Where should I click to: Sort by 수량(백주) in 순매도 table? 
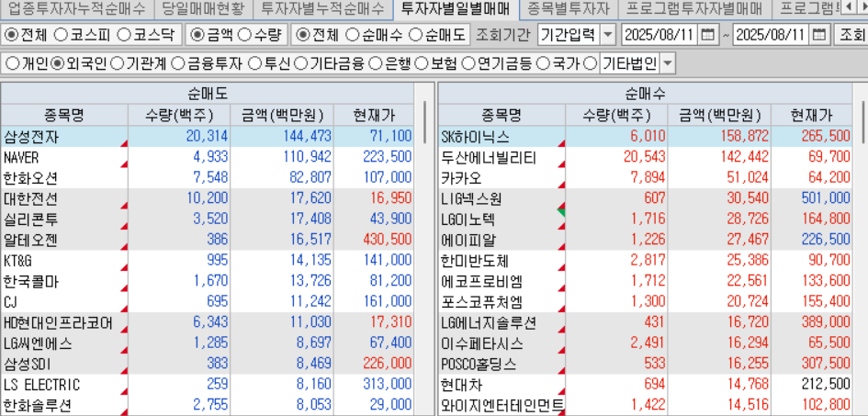click(x=179, y=115)
